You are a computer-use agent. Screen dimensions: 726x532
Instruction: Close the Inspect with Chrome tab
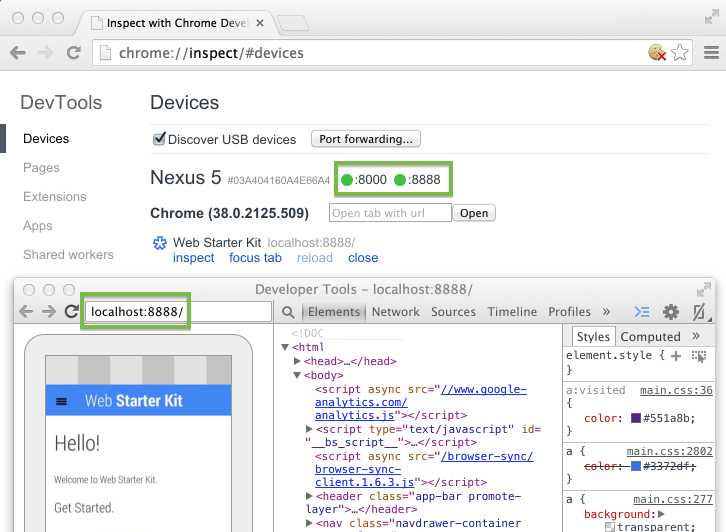(x=260, y=23)
